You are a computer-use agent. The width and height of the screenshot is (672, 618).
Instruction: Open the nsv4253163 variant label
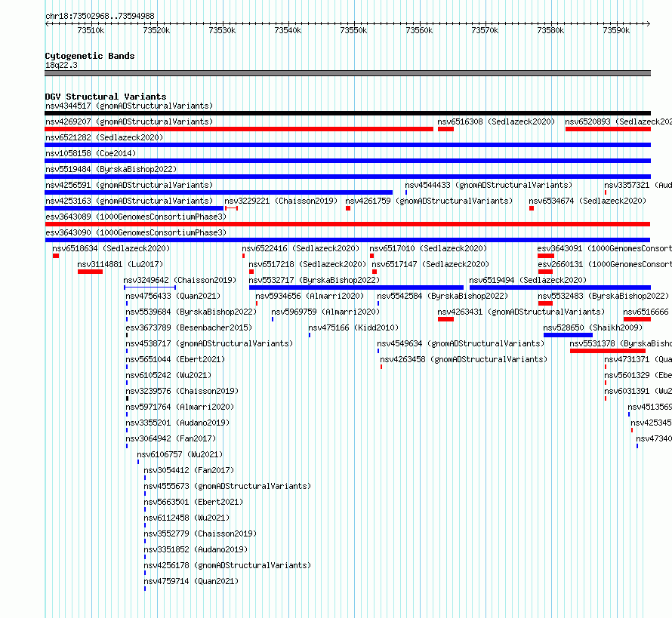129,201
